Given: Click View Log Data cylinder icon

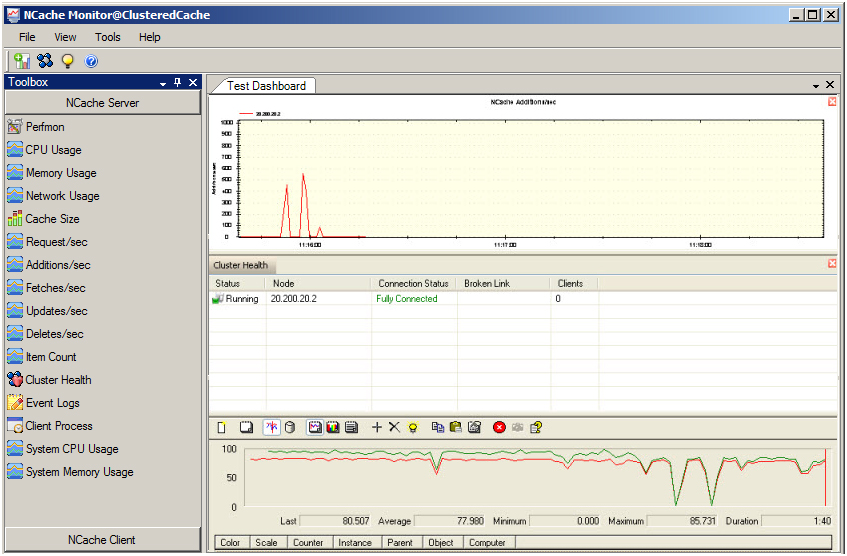Looking at the screenshot, I should coord(290,428).
